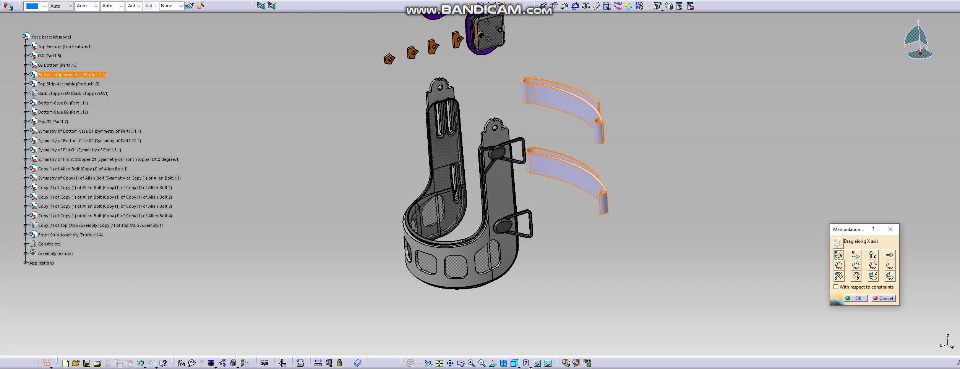960x369 pixels.
Task: Select the Drag along Y axis icon
Action: click(856, 255)
